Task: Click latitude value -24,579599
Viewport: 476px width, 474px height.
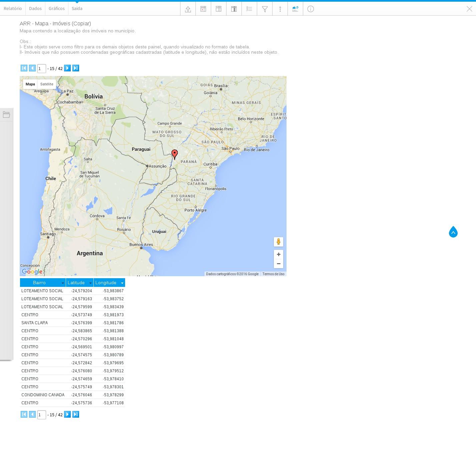Action: tap(81, 307)
